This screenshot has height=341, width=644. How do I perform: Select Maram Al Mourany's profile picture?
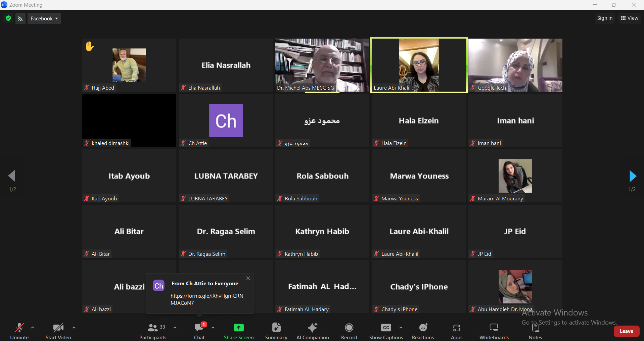tap(515, 176)
